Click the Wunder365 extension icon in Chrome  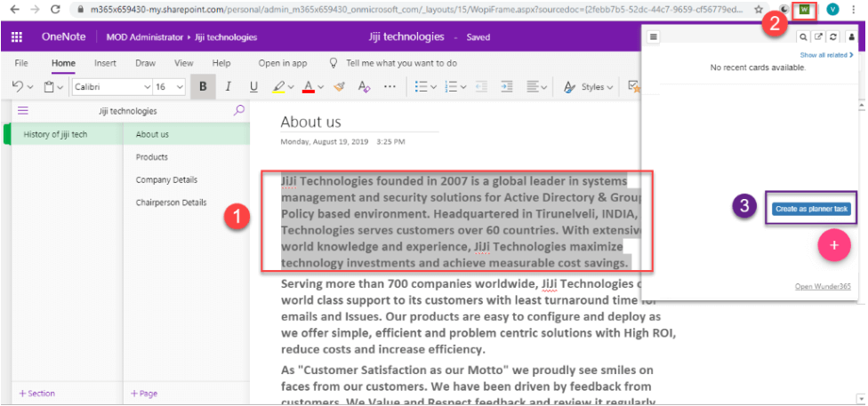(805, 10)
